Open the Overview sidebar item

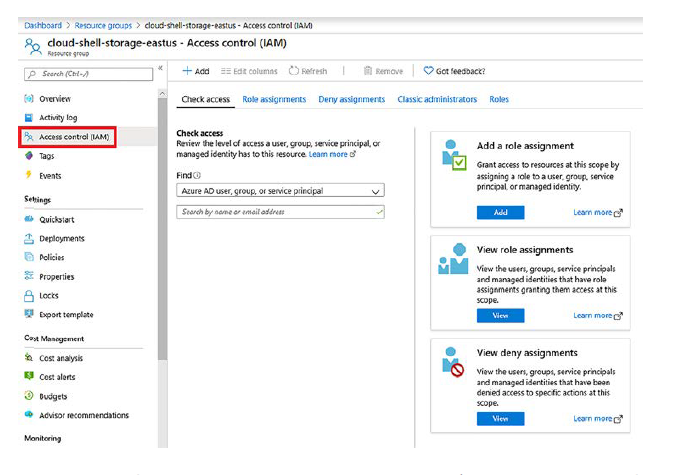pos(54,99)
